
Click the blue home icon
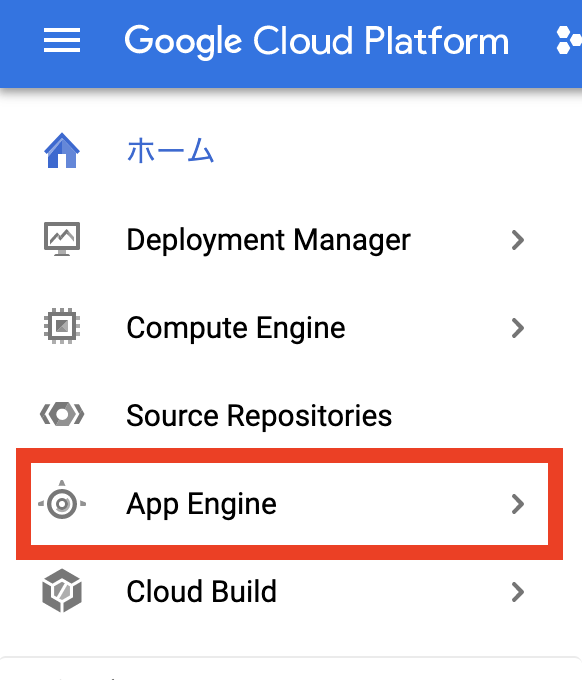(62, 150)
